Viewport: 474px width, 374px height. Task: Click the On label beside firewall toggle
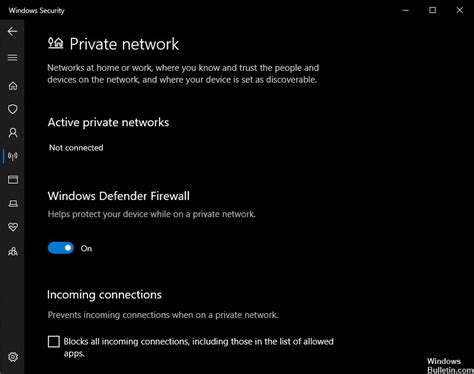pyautogui.click(x=86, y=249)
